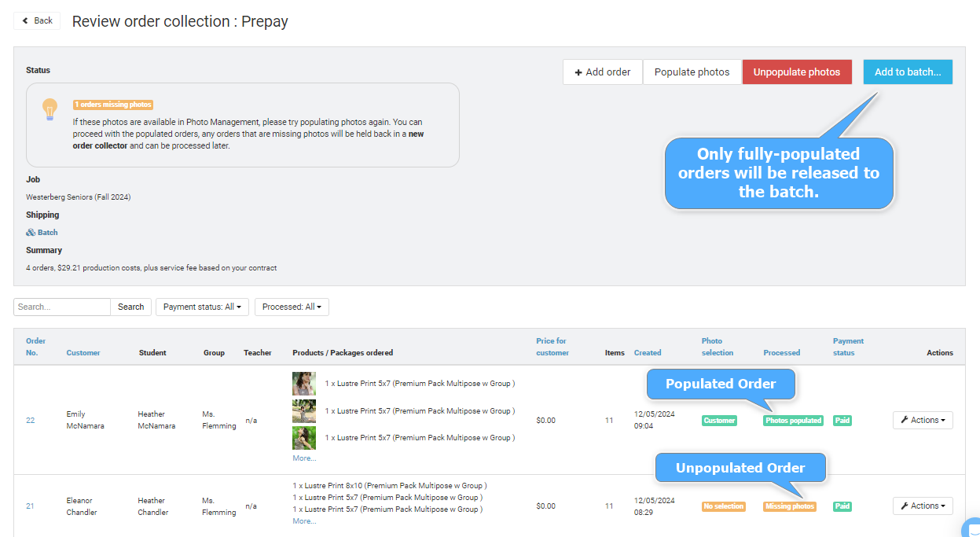Click Populate photos button
980x537 pixels.
click(x=692, y=72)
